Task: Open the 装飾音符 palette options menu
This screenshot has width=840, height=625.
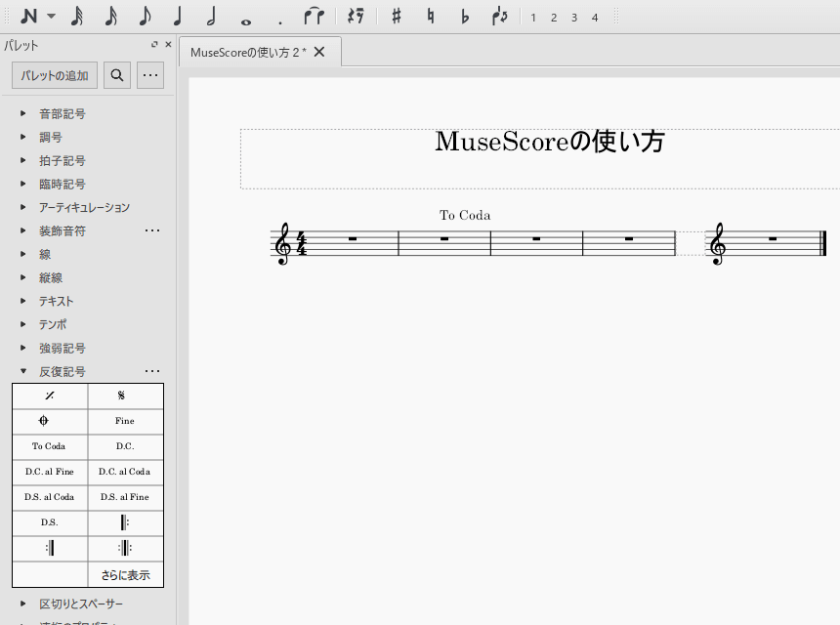Action: click(152, 230)
